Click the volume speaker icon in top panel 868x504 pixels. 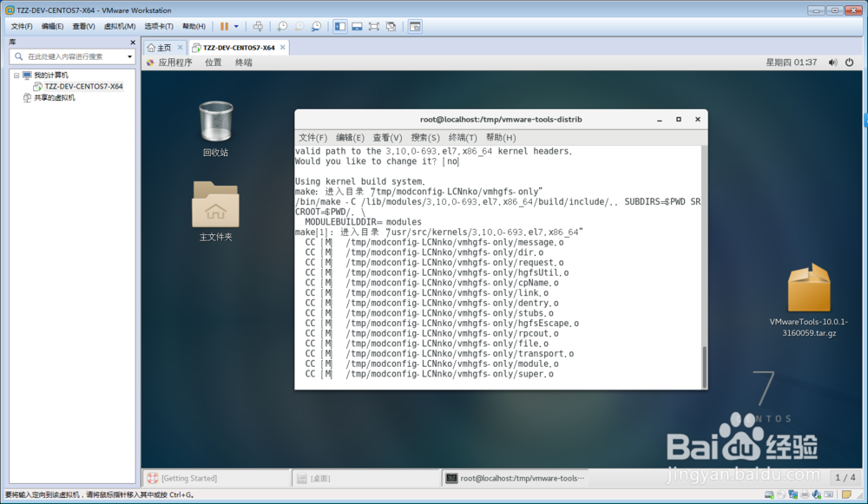tap(832, 62)
